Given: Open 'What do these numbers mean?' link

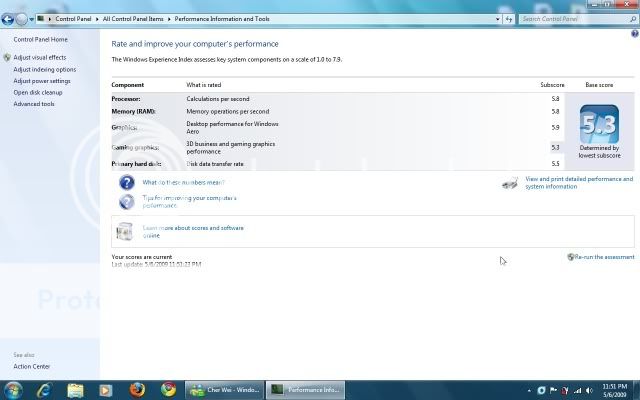Looking at the screenshot, I should [x=183, y=182].
